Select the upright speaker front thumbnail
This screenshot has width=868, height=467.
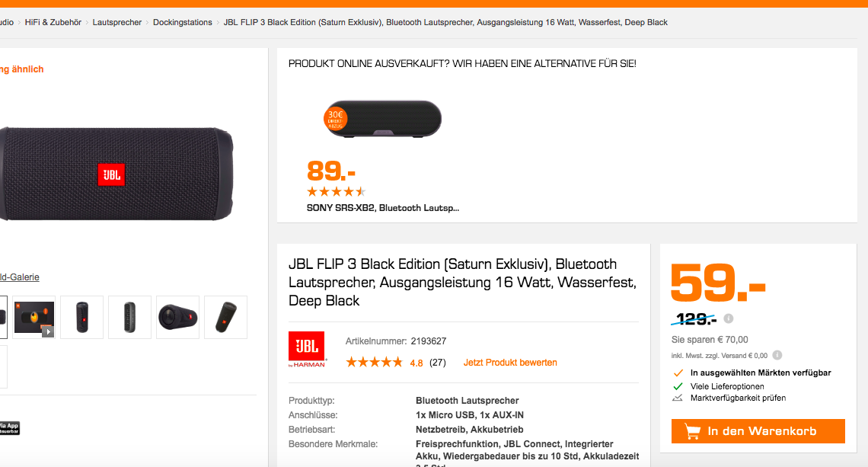tap(82, 317)
